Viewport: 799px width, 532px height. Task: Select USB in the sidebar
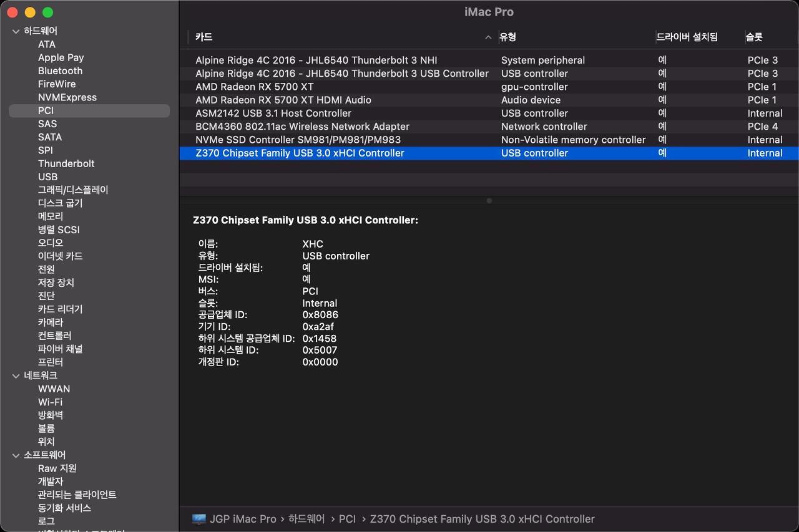pyautogui.click(x=47, y=177)
